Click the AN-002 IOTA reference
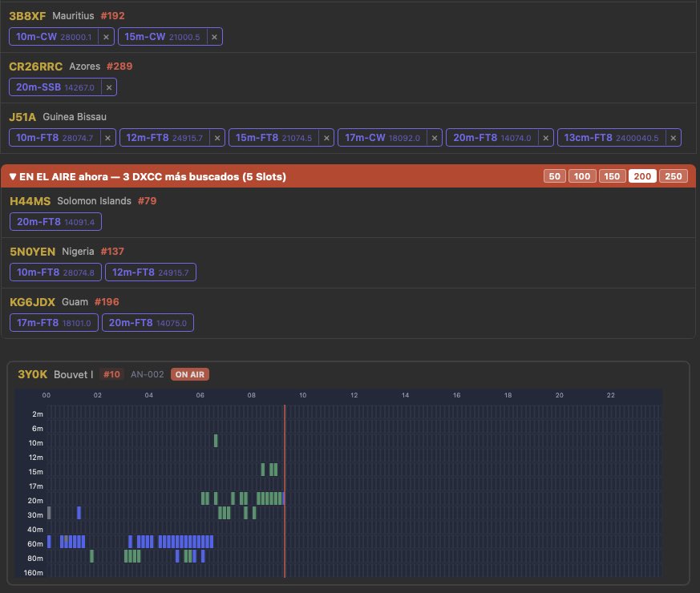This screenshot has width=700, height=593. pos(148,374)
